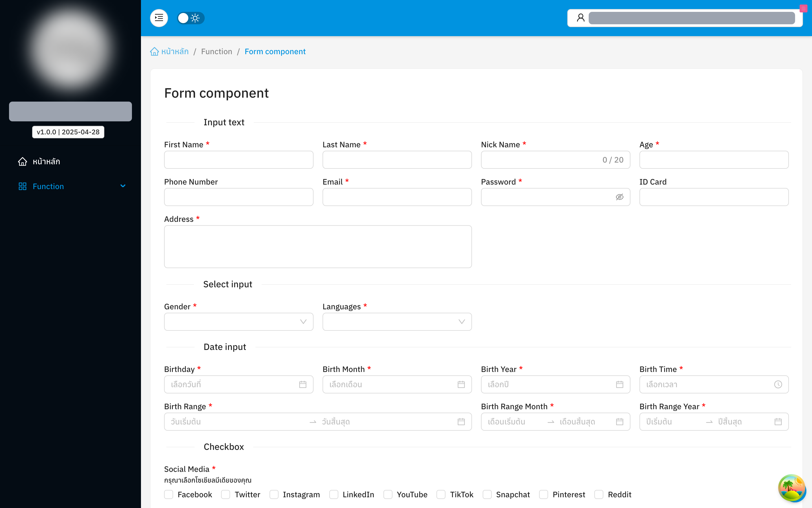Check the Facebook checkbox
The image size is (812, 508).
pos(169,494)
